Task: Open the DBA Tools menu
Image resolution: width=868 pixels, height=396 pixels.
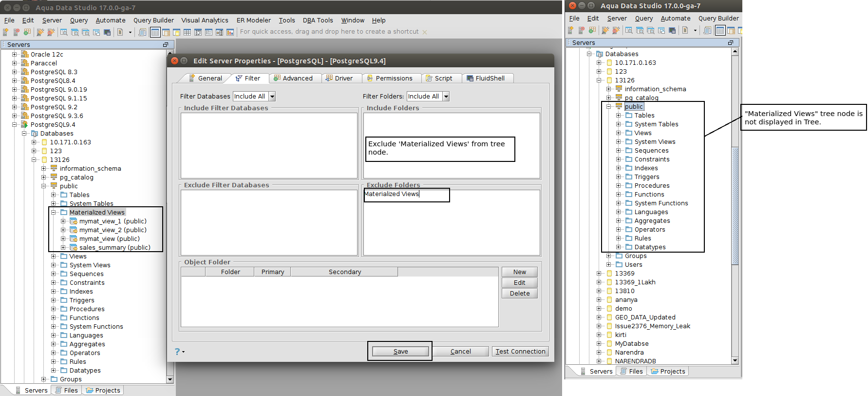Action: point(318,20)
